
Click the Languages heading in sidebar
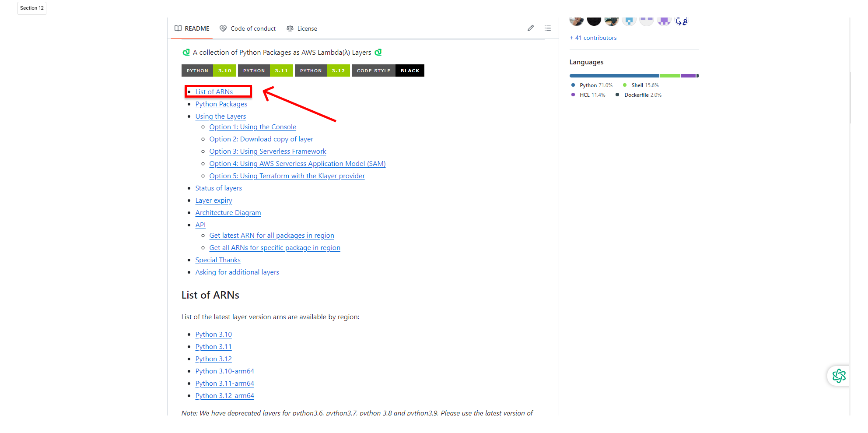coord(586,62)
